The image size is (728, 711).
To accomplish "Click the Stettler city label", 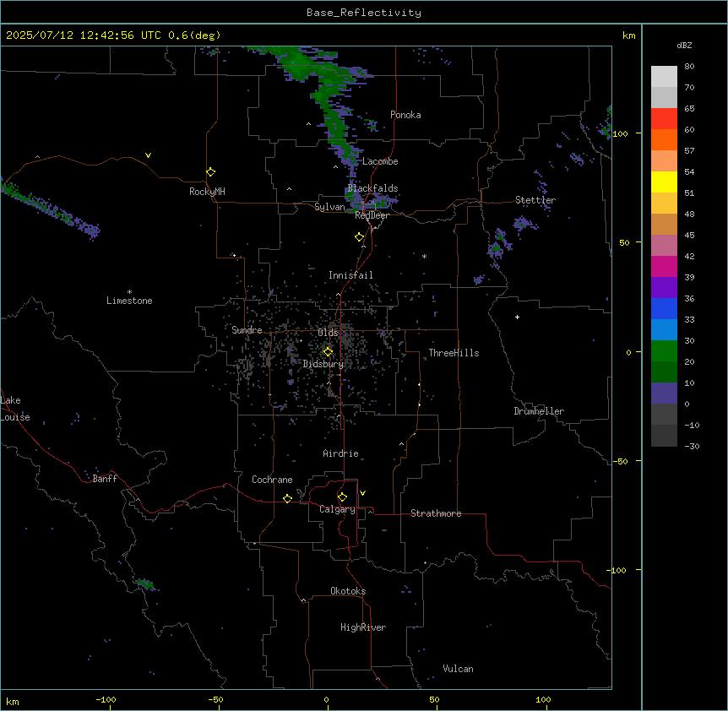I will [x=535, y=200].
